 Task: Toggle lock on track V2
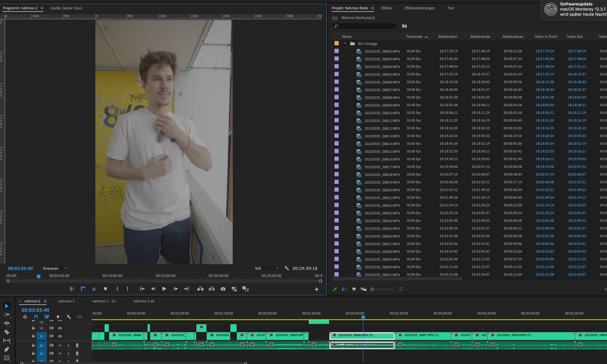coord(33,328)
